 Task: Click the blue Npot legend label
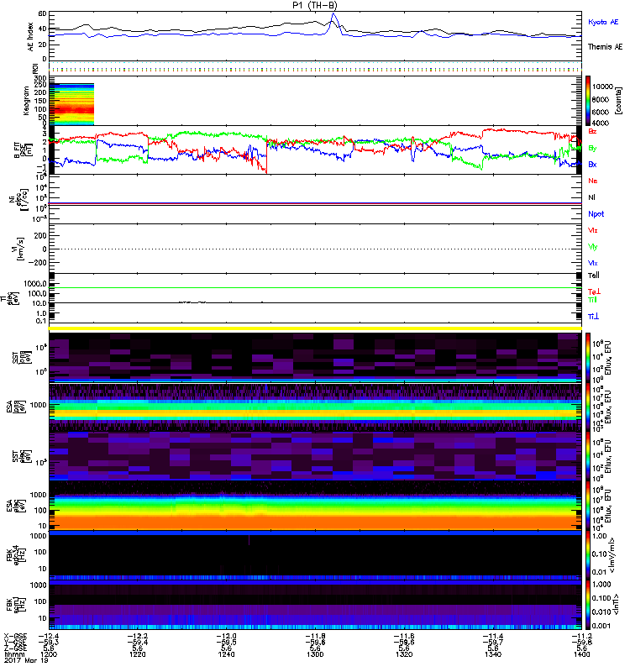(x=595, y=213)
